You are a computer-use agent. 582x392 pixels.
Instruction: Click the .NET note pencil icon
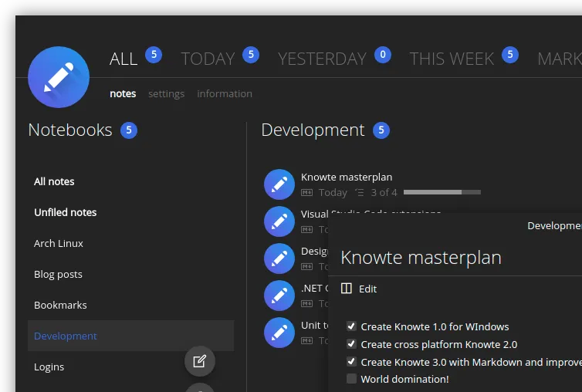click(279, 296)
